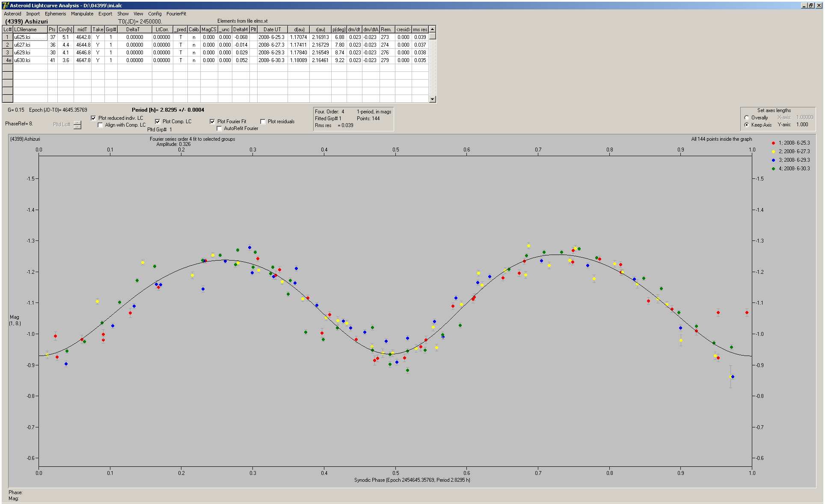Viewport: 825px width, 504px height.
Task: Restore the window with title bar restore button
Action: click(x=811, y=5)
